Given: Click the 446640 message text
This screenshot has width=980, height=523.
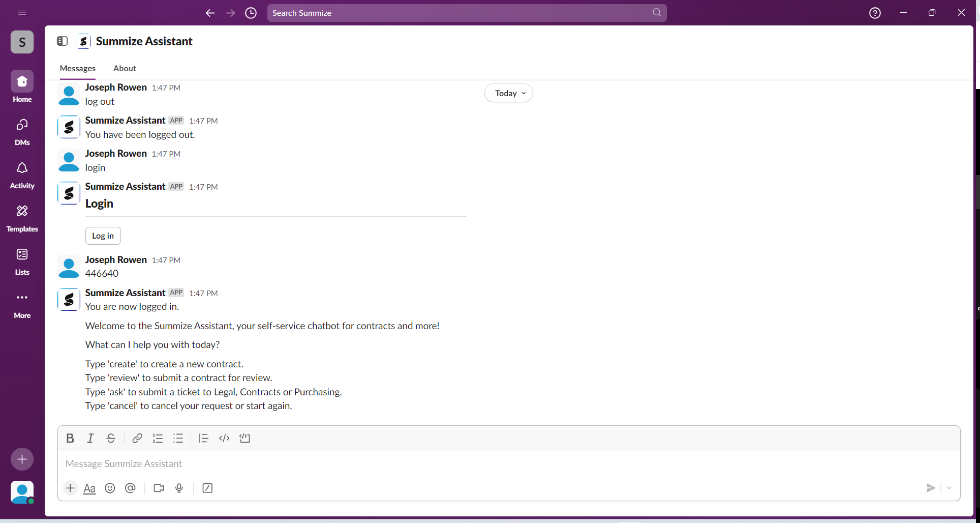Looking at the screenshot, I should tap(102, 274).
